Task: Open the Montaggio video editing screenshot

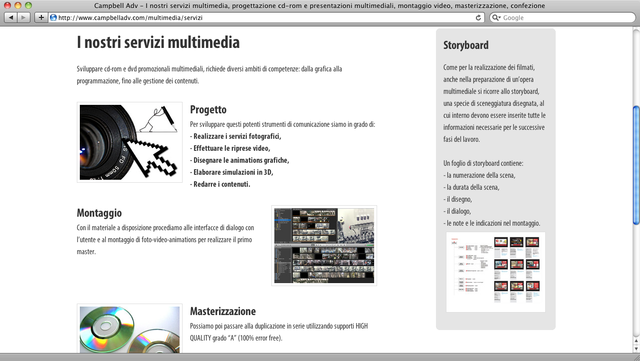Action: (x=324, y=245)
